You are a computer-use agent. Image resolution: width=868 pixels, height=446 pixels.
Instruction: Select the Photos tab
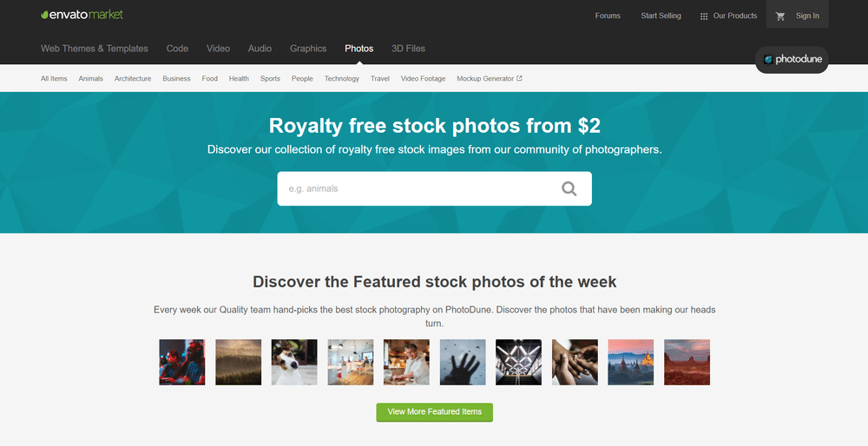point(358,49)
